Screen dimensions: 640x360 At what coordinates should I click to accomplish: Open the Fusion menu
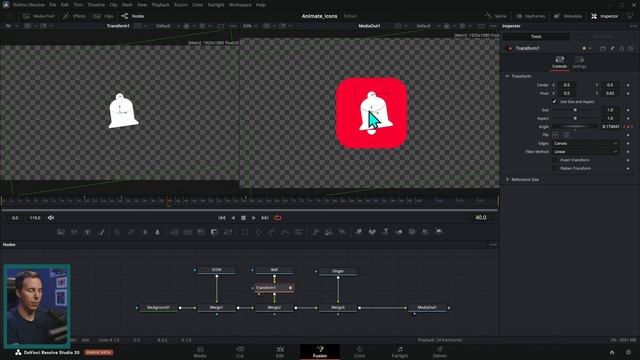[180, 5]
